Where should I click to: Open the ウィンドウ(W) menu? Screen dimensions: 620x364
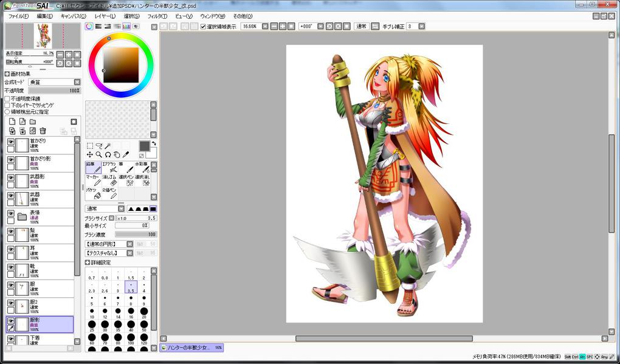point(212,16)
